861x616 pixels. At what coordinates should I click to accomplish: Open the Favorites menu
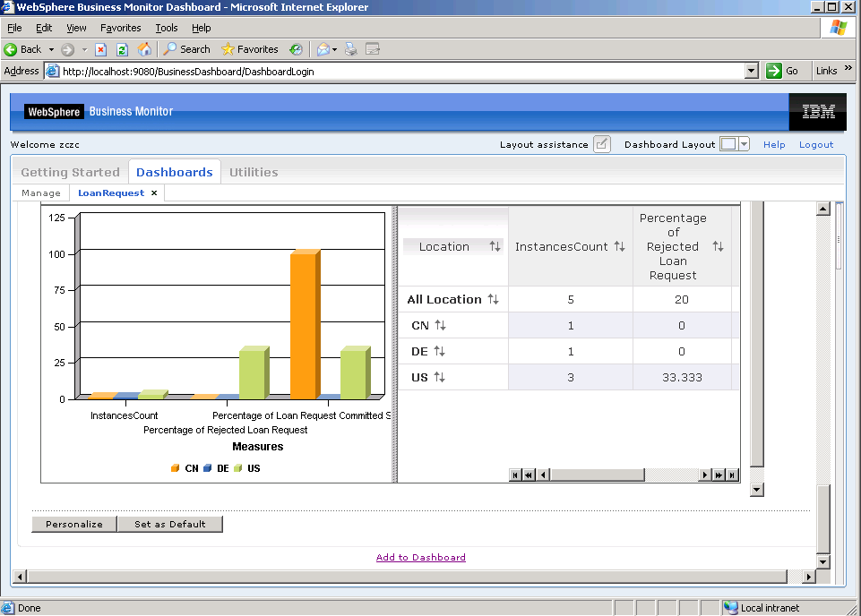pyautogui.click(x=120, y=28)
